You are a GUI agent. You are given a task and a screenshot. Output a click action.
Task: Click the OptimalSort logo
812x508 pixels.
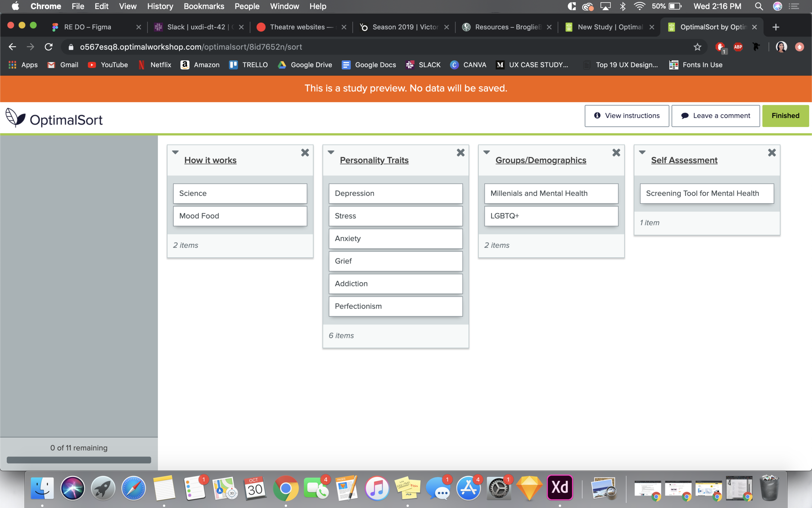pos(54,118)
